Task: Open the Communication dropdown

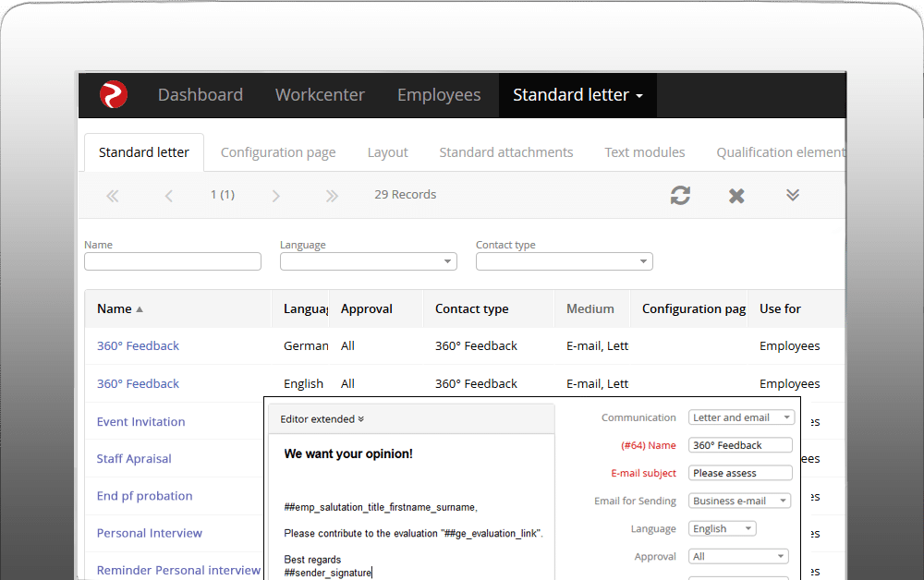Action: click(741, 417)
